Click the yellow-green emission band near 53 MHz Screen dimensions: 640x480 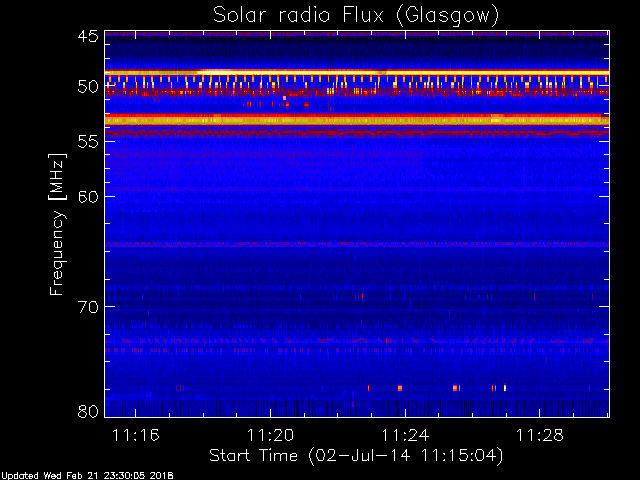point(357,120)
